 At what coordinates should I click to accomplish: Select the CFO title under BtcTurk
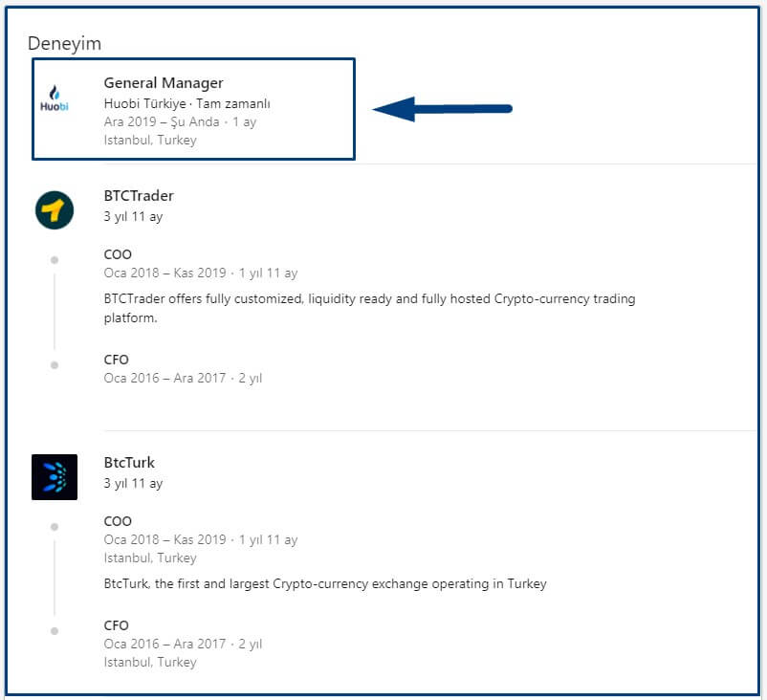117,625
